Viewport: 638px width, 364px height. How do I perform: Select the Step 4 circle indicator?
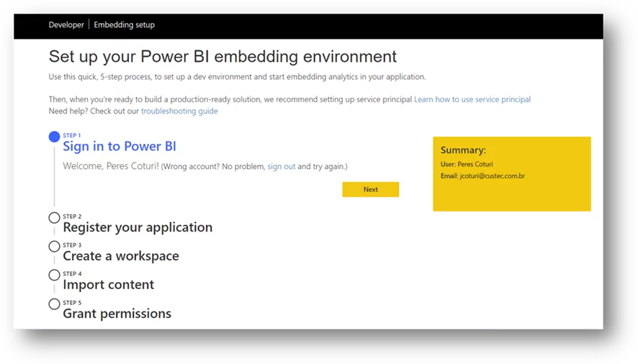click(54, 275)
